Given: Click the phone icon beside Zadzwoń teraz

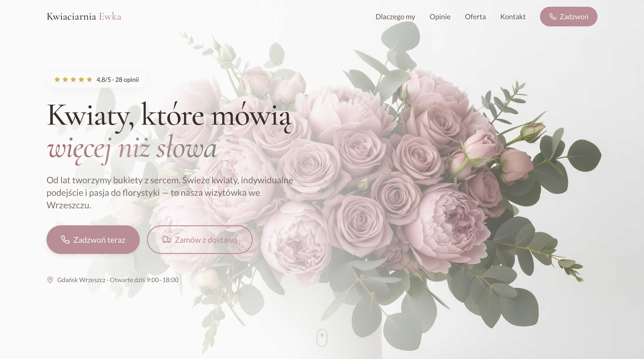Looking at the screenshot, I should [x=65, y=239].
